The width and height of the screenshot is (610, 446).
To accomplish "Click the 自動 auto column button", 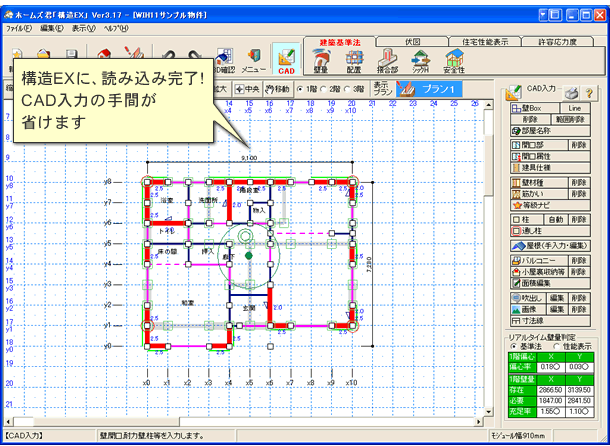I will coord(556,219).
